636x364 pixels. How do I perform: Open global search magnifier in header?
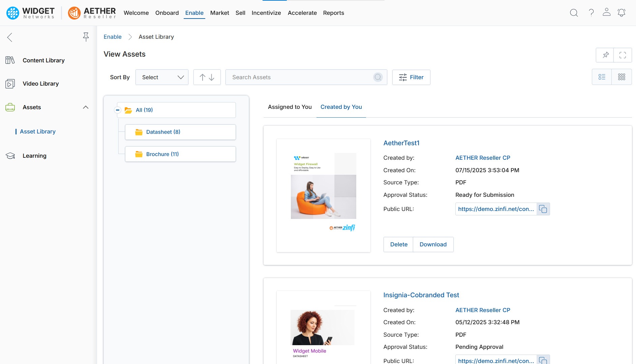tap(574, 13)
